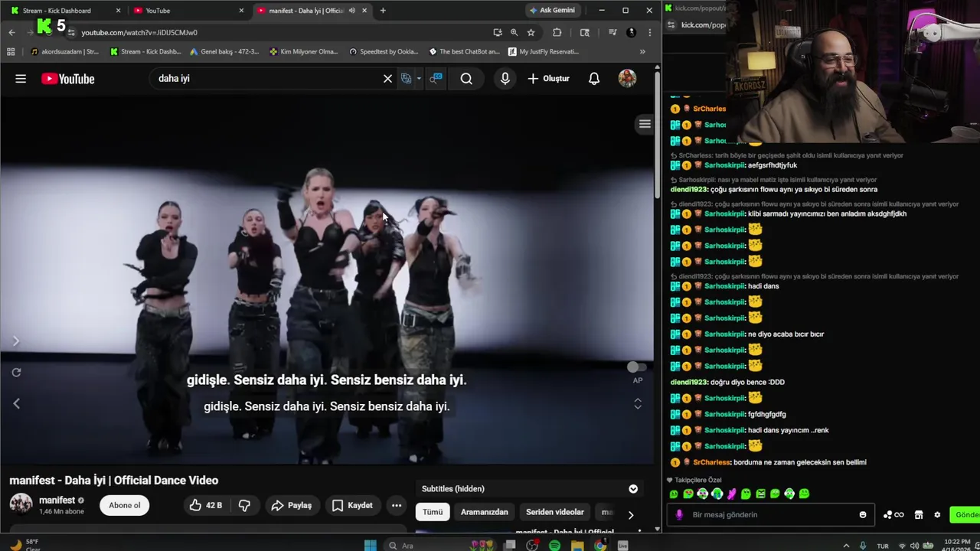The height and width of the screenshot is (551, 980).
Task: Open the YouTube hamburger guide menu
Action: [21, 79]
